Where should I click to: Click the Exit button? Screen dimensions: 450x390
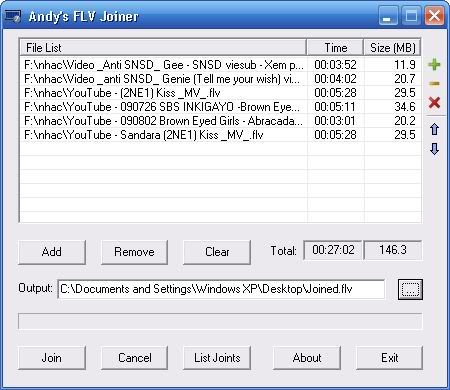pos(389,358)
